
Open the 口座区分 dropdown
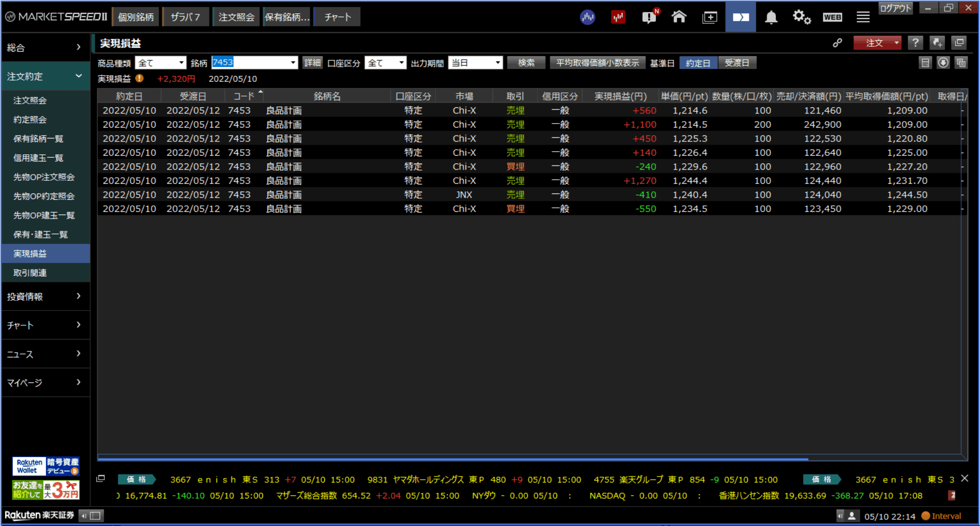pos(385,63)
